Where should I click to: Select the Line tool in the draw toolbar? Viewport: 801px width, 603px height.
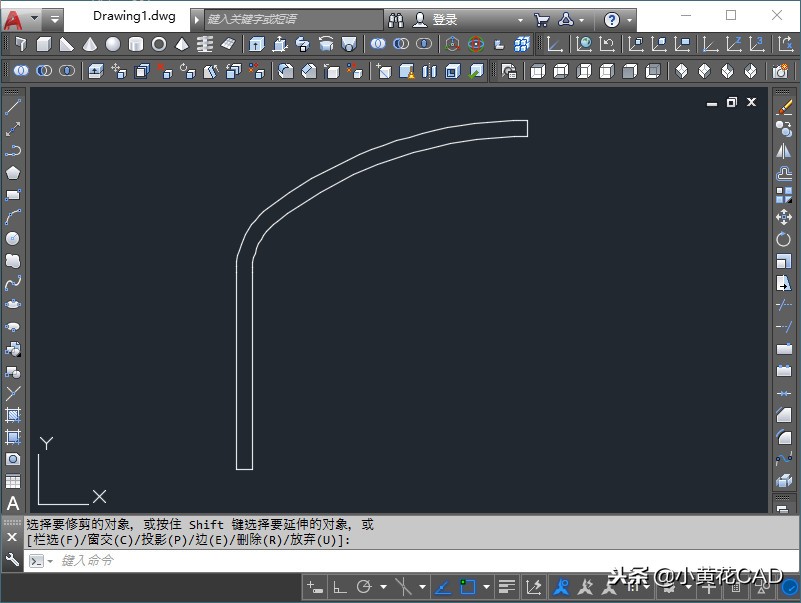(13, 107)
